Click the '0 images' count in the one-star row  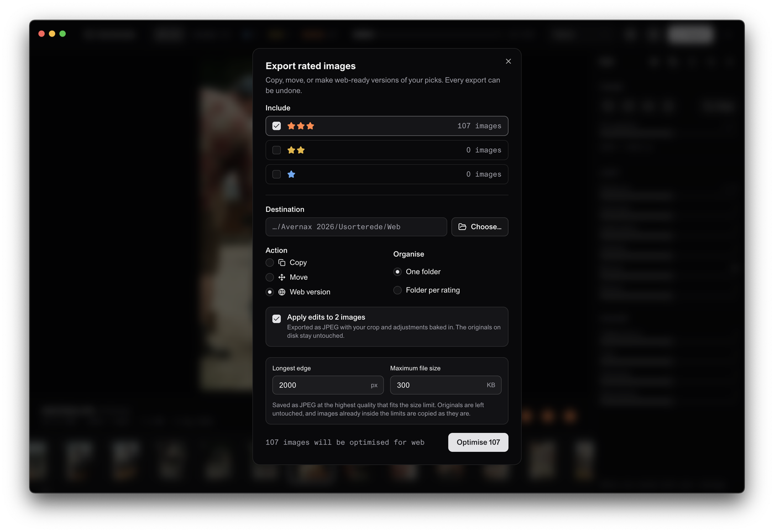pyautogui.click(x=484, y=174)
